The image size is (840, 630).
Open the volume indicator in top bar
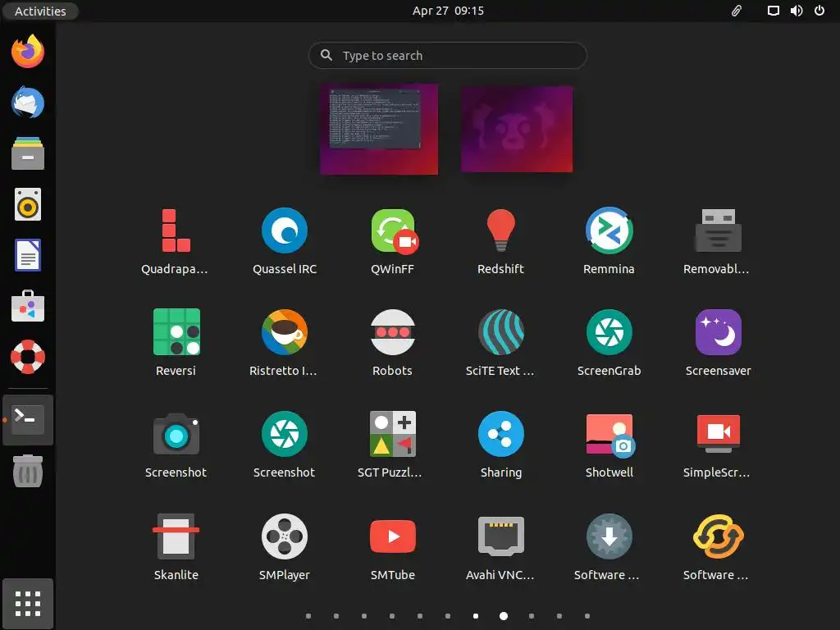coord(797,11)
